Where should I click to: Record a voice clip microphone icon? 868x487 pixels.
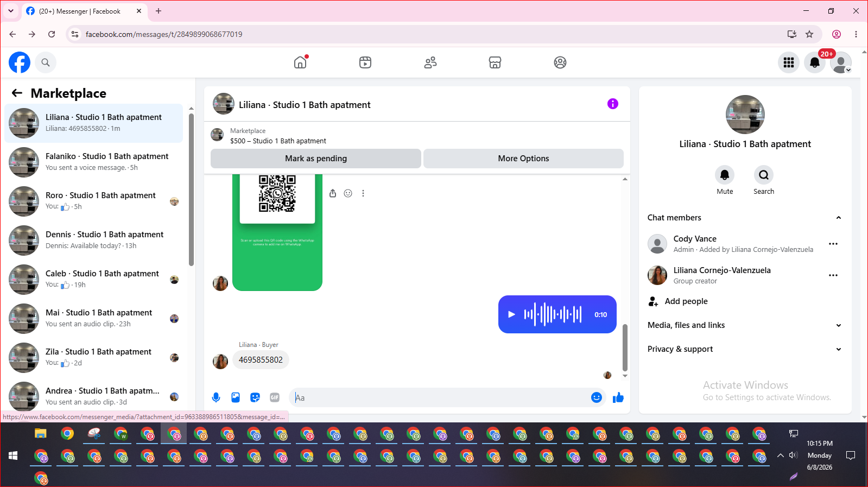[x=216, y=397]
